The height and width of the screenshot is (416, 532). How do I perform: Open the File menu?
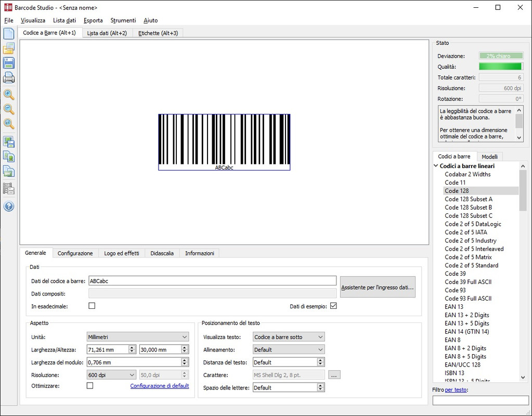click(x=9, y=20)
